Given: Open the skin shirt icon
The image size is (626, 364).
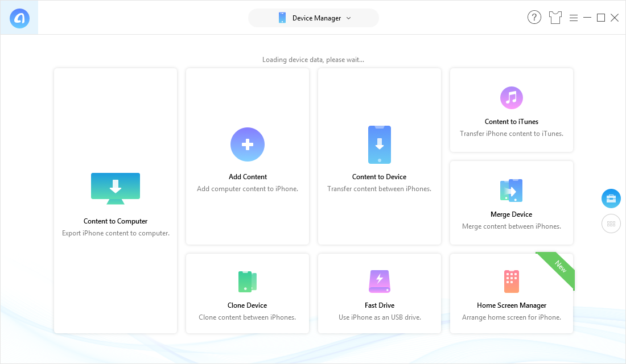Looking at the screenshot, I should point(555,18).
